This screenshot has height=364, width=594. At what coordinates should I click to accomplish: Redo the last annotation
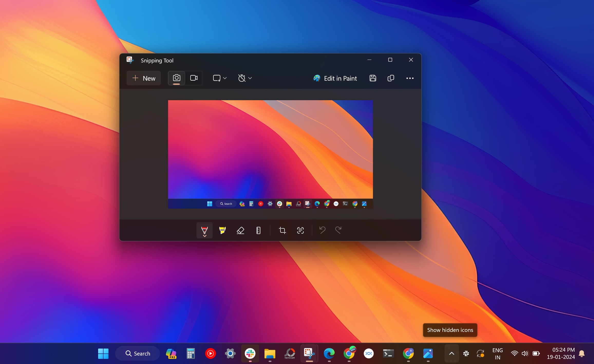pyautogui.click(x=338, y=230)
